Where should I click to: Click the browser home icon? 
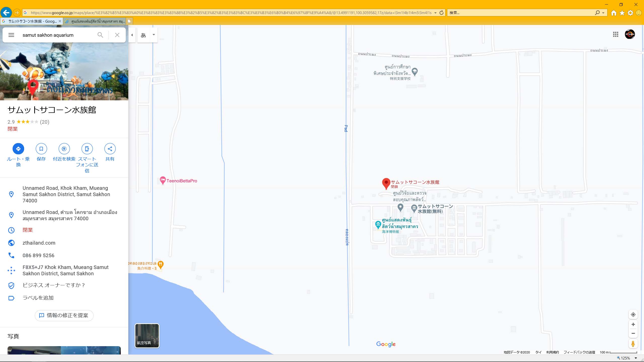pyautogui.click(x=614, y=13)
